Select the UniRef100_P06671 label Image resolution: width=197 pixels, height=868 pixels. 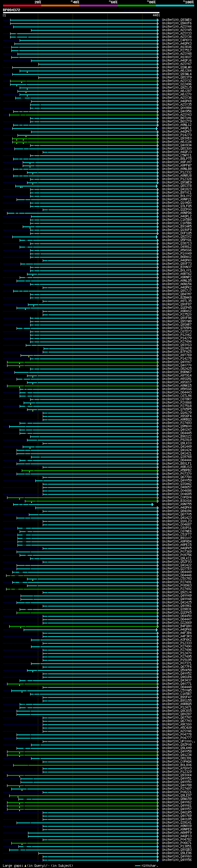177,843
